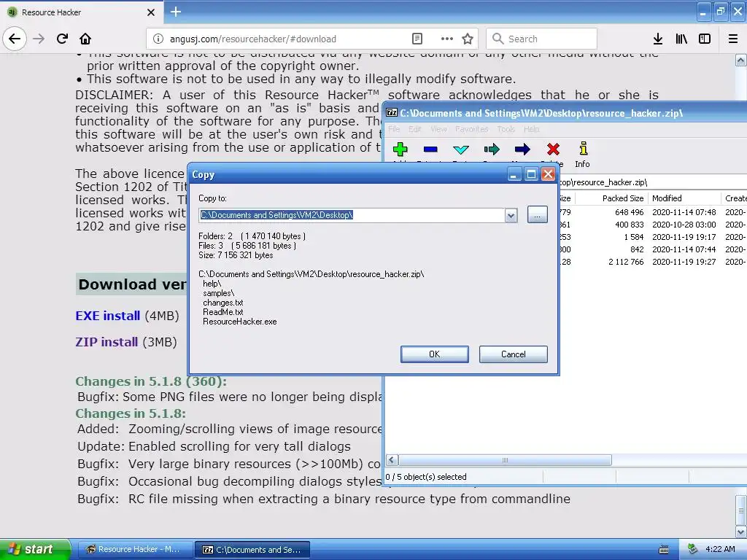
Task: Click the 7-Zip Copy arrow icon
Action: coord(492,149)
